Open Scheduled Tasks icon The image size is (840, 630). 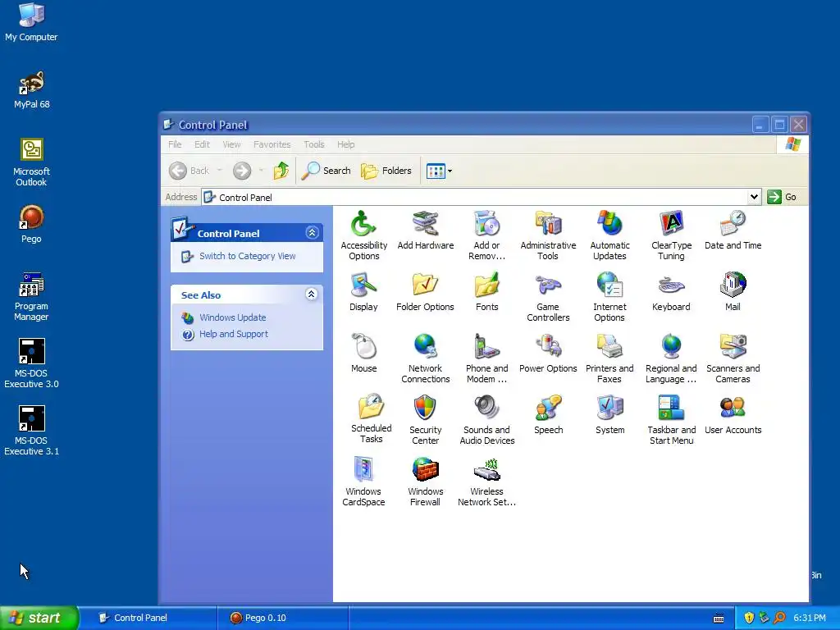point(372,407)
